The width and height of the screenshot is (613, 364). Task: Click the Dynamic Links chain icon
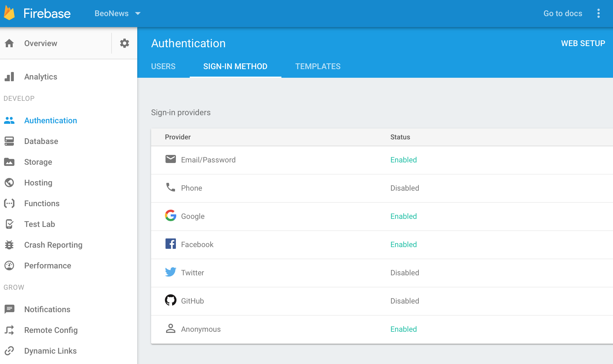click(x=9, y=351)
